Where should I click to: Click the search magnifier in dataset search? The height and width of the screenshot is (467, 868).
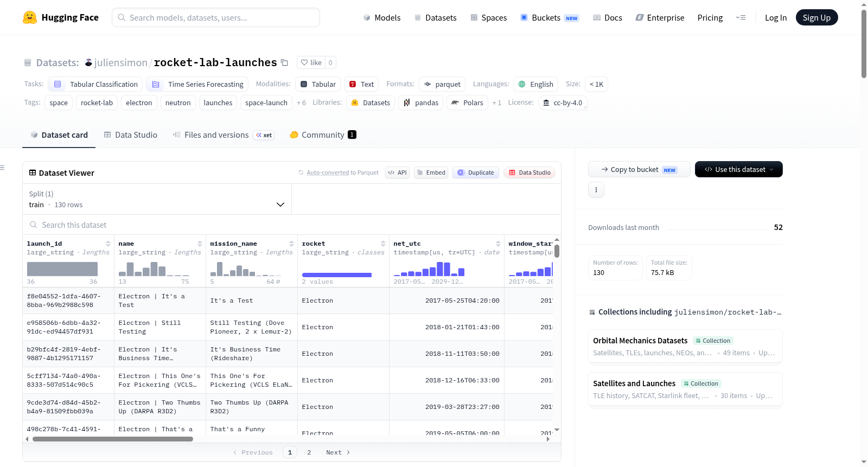point(34,225)
